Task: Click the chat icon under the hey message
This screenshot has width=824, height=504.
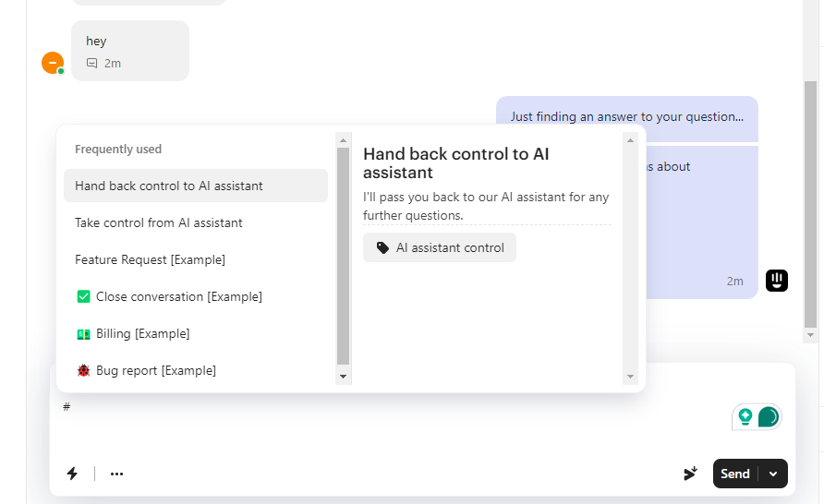Action: pyautogui.click(x=91, y=64)
